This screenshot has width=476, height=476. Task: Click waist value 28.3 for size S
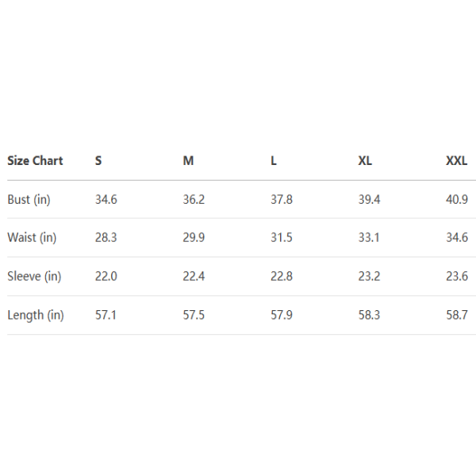click(x=106, y=238)
